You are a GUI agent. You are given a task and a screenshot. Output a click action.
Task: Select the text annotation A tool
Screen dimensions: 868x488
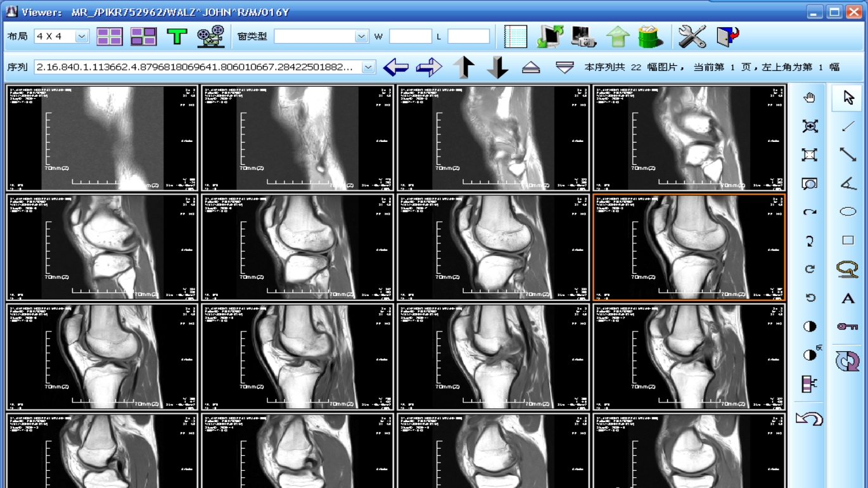pos(848,299)
